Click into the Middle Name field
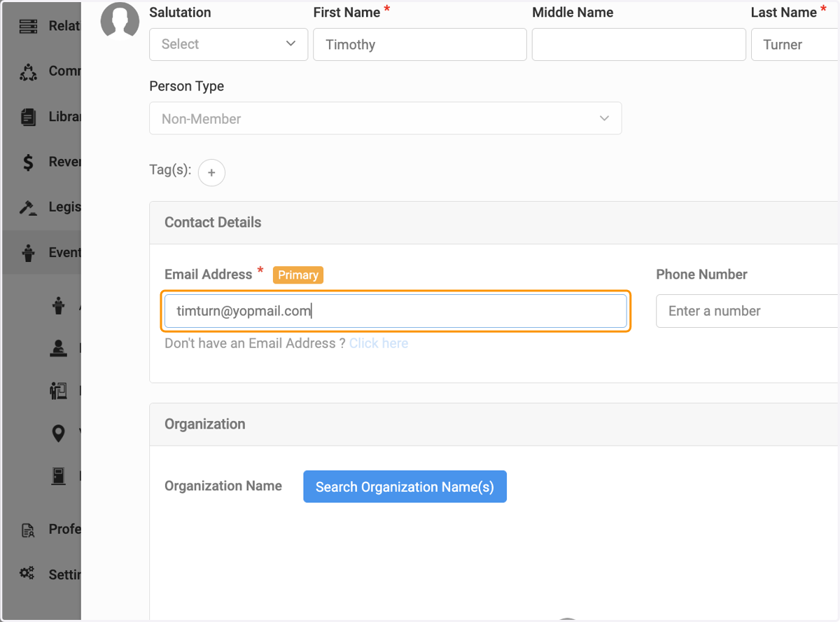The image size is (840, 622). pos(639,44)
